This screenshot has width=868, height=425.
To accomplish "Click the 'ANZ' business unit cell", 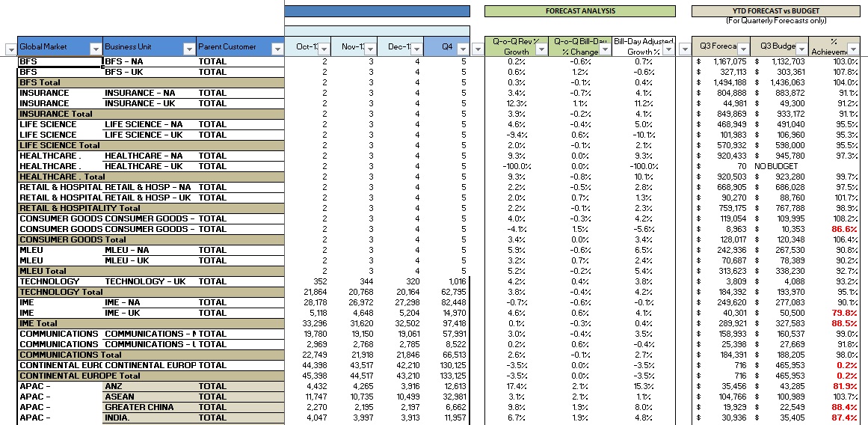I will point(150,386).
